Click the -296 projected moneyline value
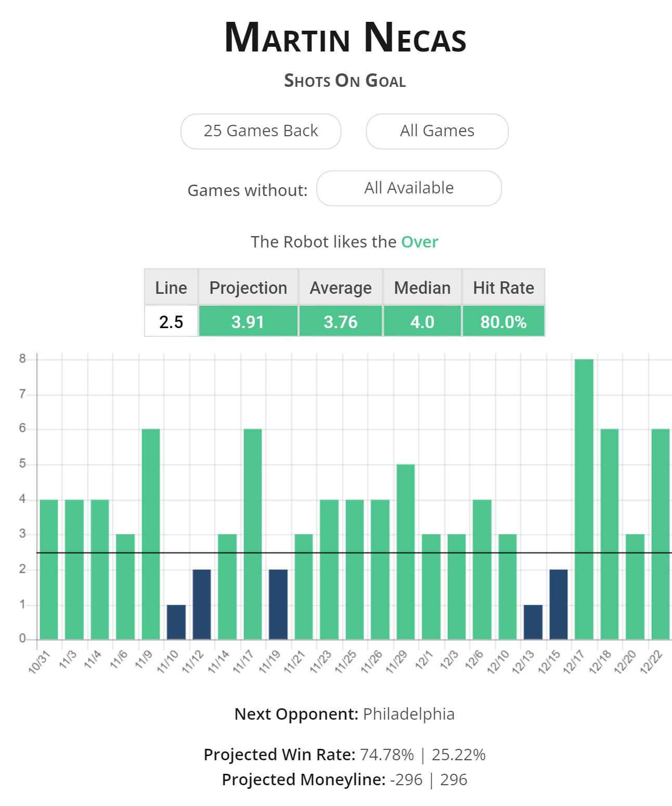 point(406,780)
